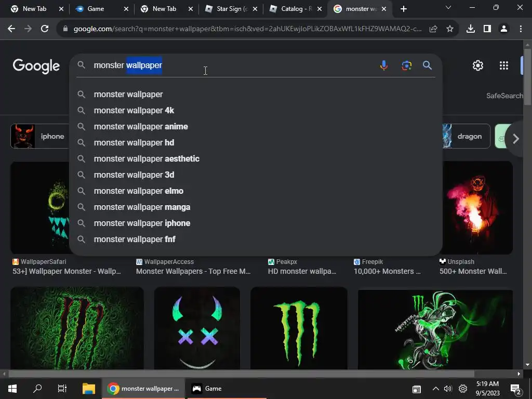This screenshot has height=399, width=532.
Task: Close the monster wallpaper tab
Action: [384, 9]
